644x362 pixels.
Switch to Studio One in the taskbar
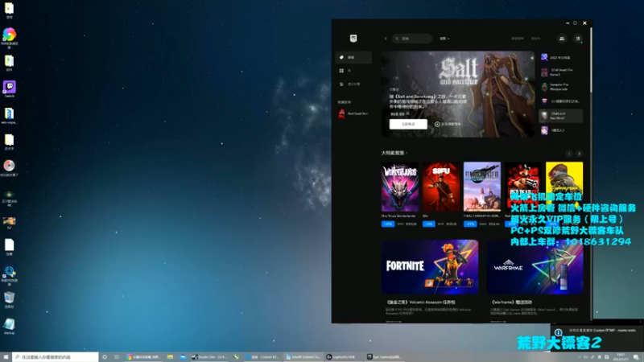[x=209, y=357]
